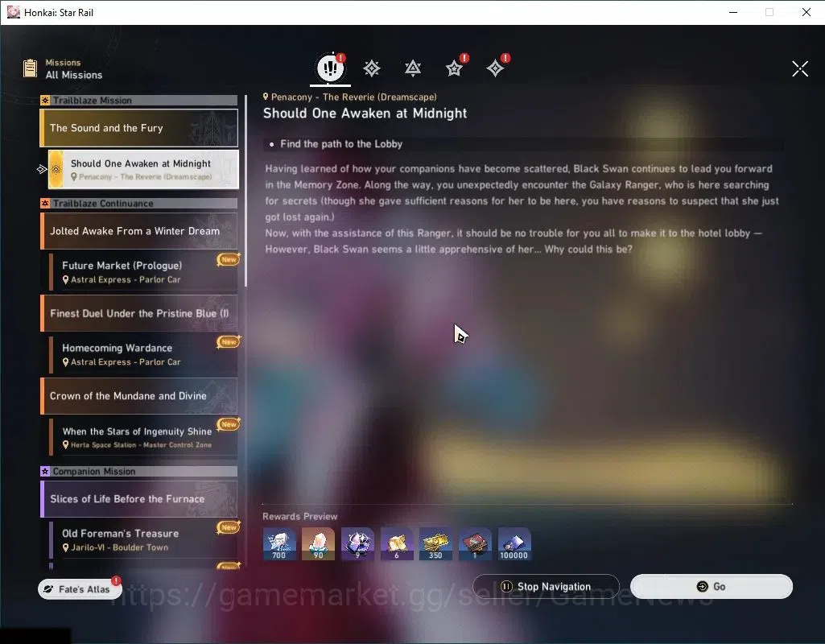Click the reward item showing quantity 6
Image resolution: width=825 pixels, height=644 pixels.
click(x=397, y=544)
